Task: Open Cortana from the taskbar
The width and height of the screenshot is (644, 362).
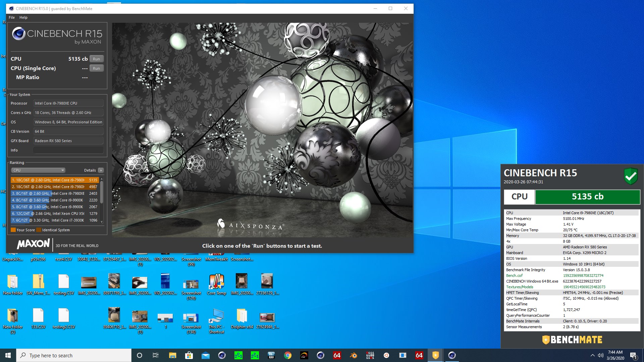Action: click(140, 355)
